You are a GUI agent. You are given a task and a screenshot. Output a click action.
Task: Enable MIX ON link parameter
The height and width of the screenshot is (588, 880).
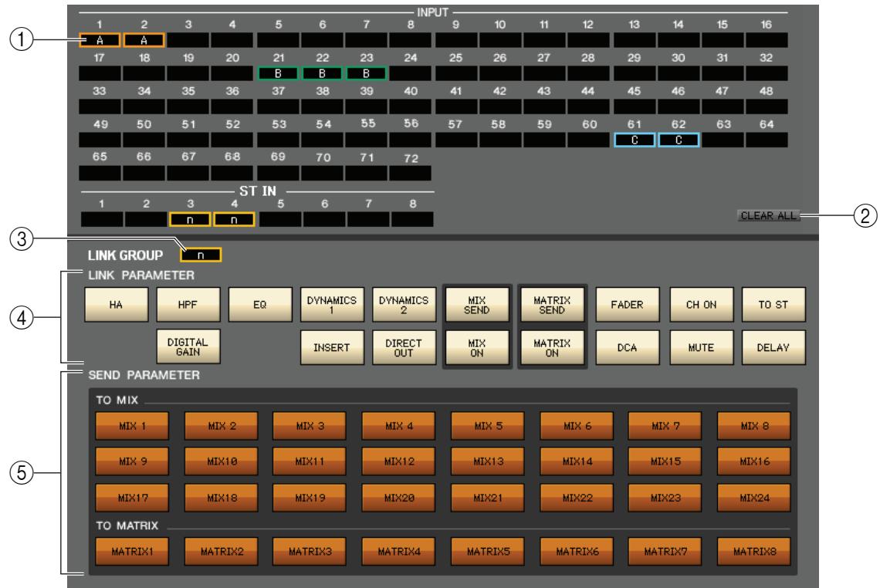(477, 347)
